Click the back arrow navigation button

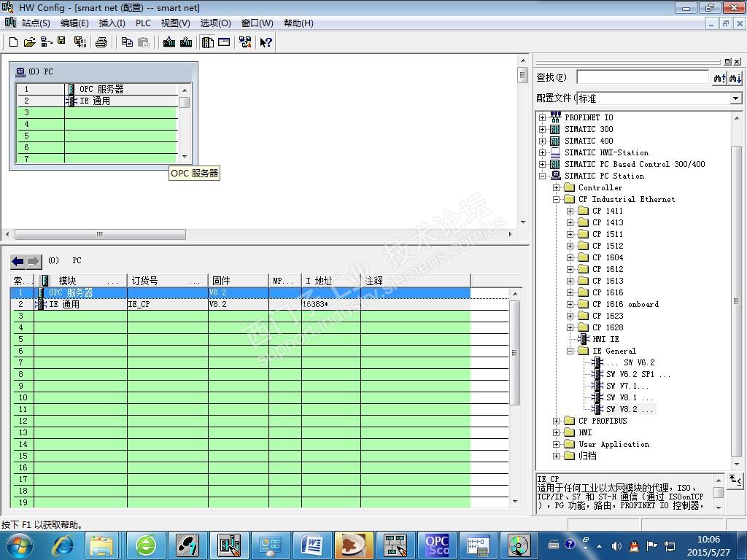18,261
